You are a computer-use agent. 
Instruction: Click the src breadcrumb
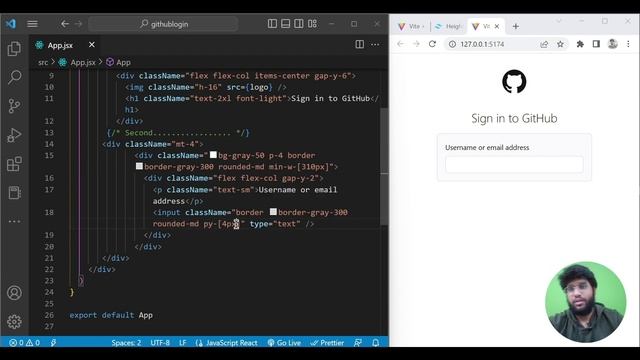(x=43, y=62)
